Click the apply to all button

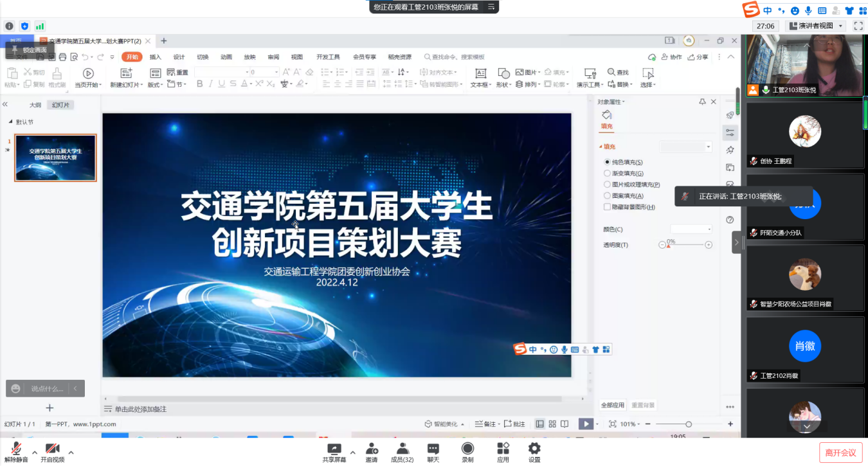[612, 406]
